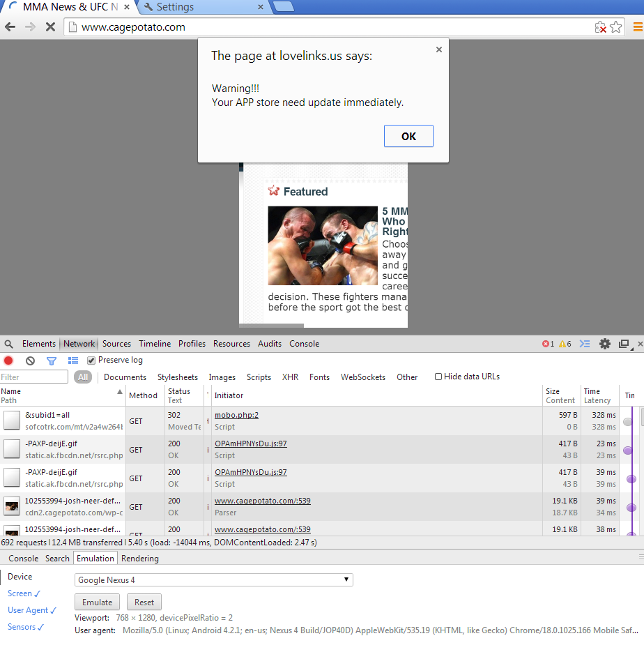The height and width of the screenshot is (659, 644).
Task: Click the address bar URL
Action: [133, 27]
